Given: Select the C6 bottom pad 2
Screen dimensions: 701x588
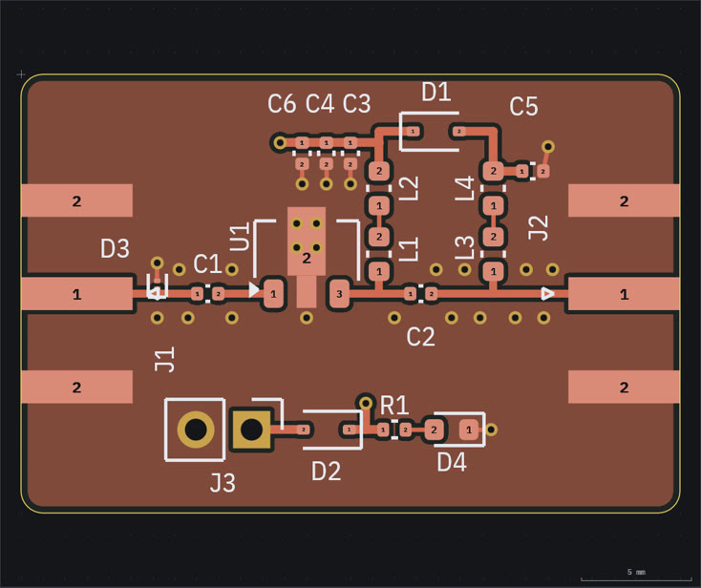Looking at the screenshot, I should (x=302, y=164).
